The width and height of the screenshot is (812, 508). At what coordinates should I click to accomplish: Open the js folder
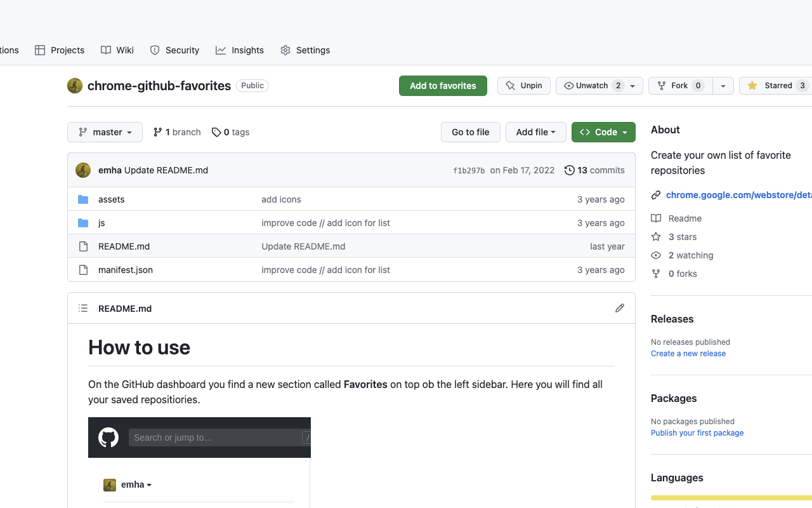[101, 223]
